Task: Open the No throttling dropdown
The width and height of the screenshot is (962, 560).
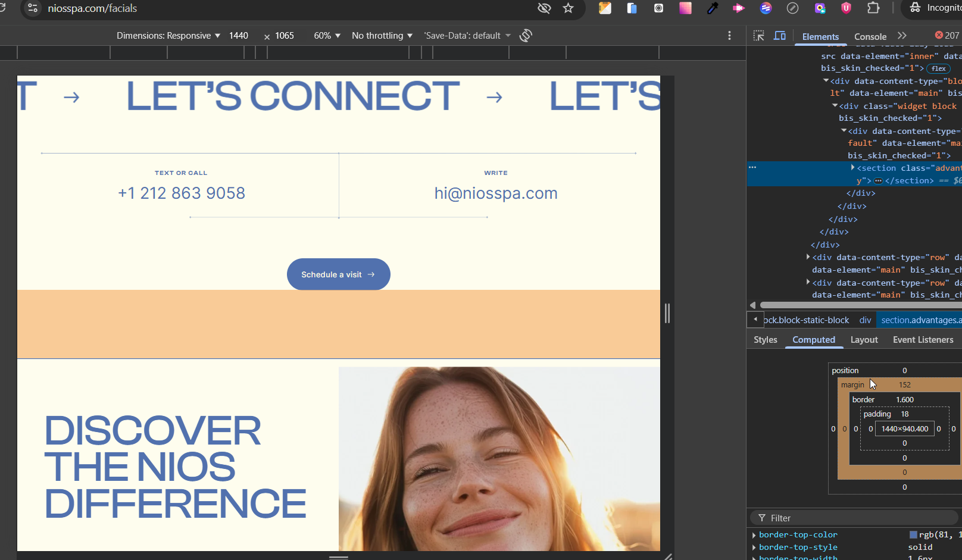Action: pos(382,36)
